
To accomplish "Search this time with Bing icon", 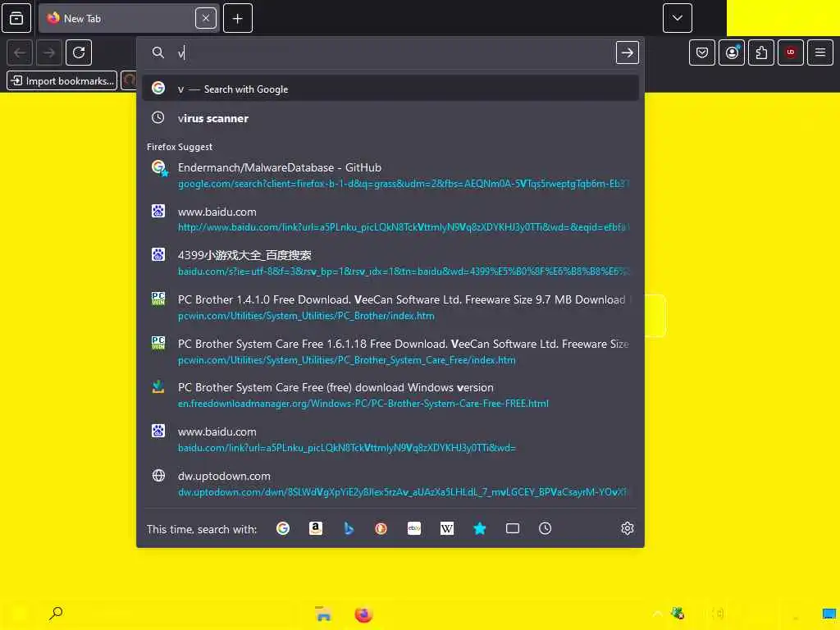I will (x=349, y=529).
